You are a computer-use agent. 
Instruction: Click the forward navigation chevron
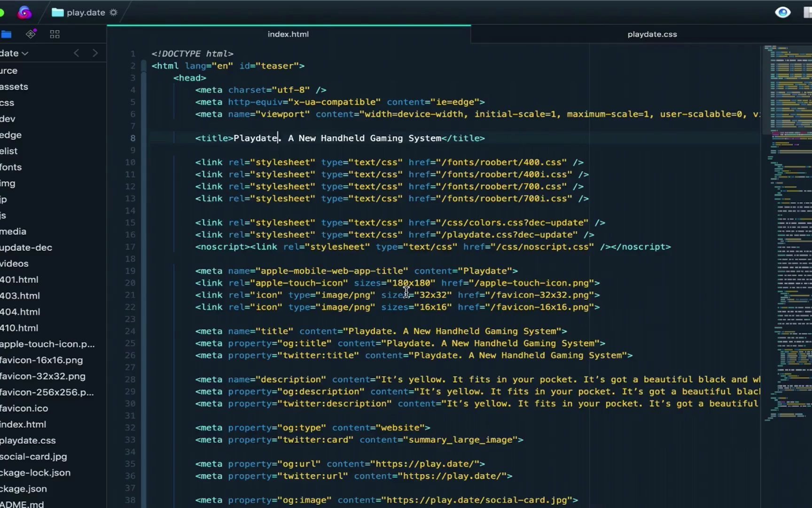click(x=95, y=53)
